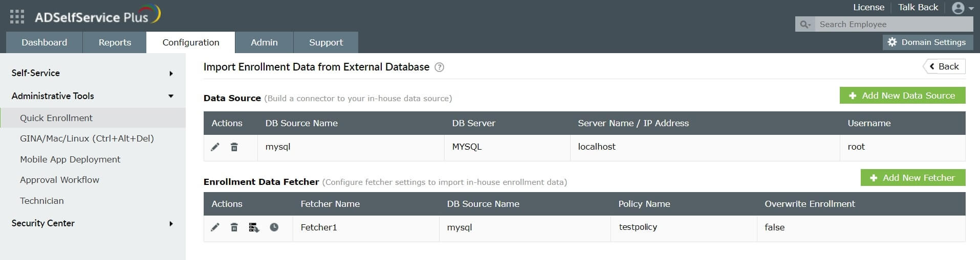The width and height of the screenshot is (980, 260).
Task: Run the Fetcher1 import now
Action: pyautogui.click(x=254, y=227)
